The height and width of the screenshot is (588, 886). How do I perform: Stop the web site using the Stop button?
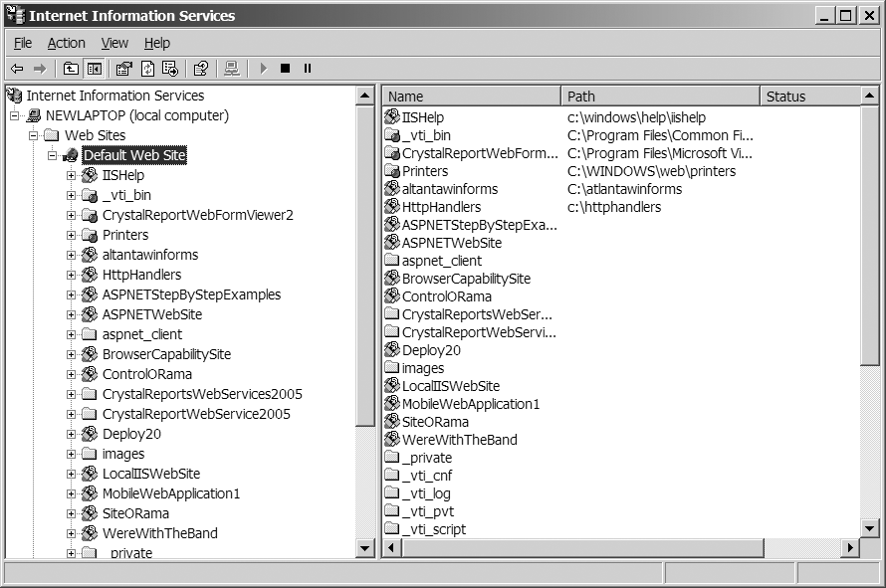tap(285, 69)
